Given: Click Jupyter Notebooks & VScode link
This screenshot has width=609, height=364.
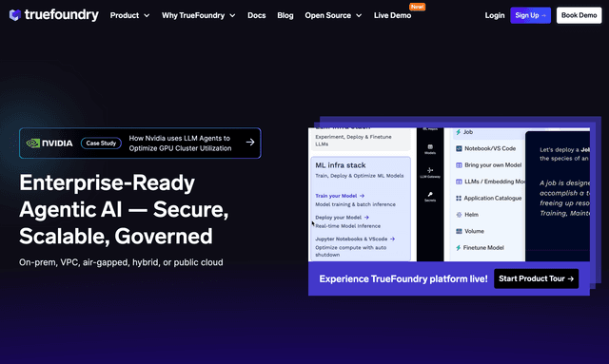Looking at the screenshot, I should [x=355, y=239].
